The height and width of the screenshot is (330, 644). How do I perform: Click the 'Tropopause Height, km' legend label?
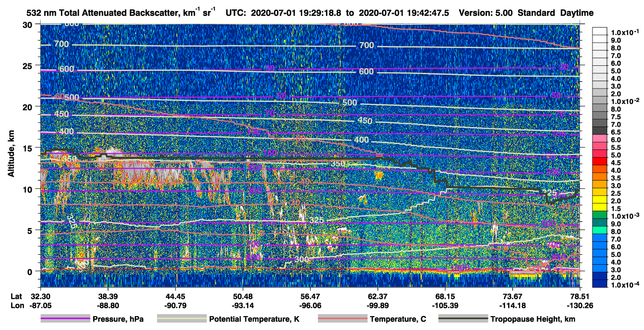[533, 320]
